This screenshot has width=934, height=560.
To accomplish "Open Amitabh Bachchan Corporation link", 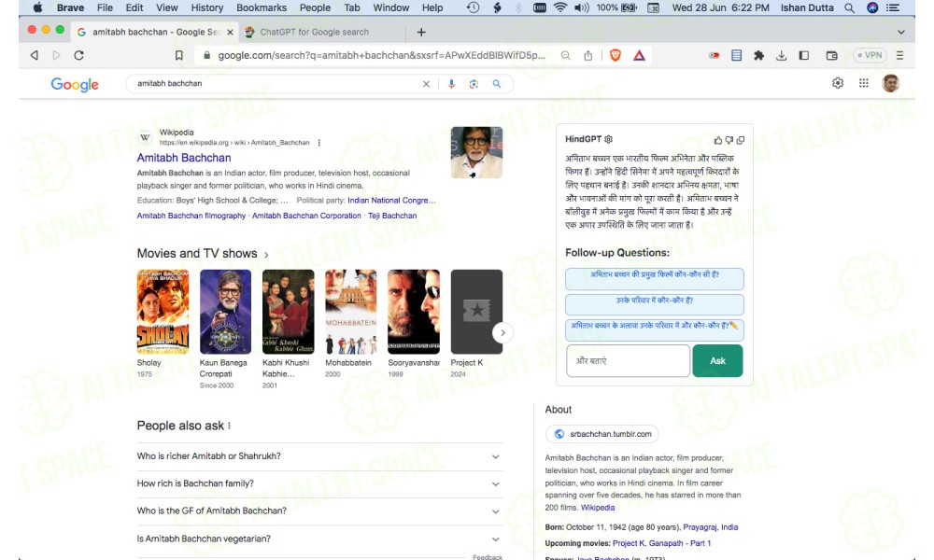I will click(x=306, y=216).
